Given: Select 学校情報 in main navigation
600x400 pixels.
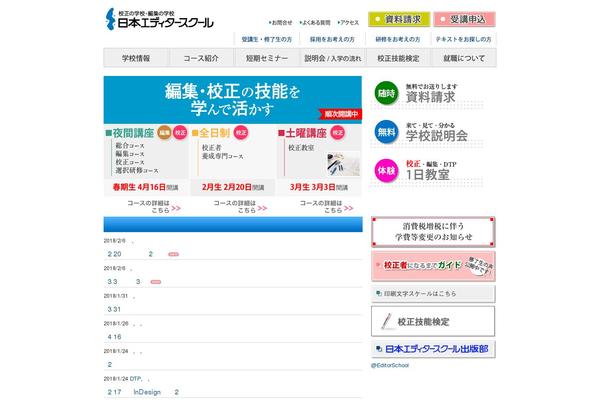Looking at the screenshot, I should (x=136, y=58).
